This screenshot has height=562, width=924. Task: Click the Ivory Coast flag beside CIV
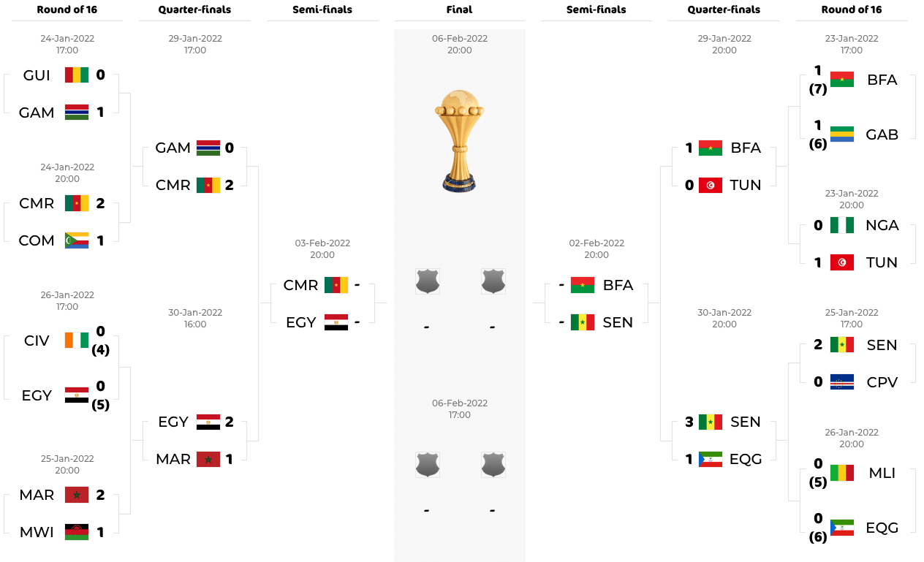coord(77,340)
